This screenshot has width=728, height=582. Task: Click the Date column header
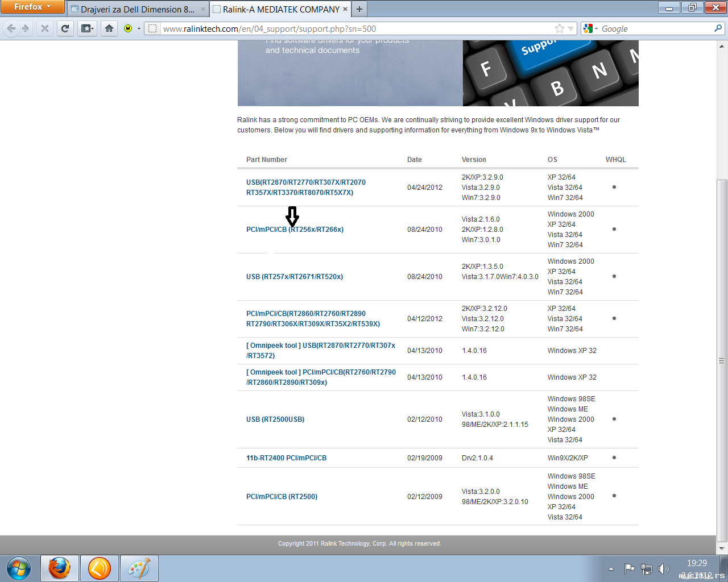coord(415,160)
